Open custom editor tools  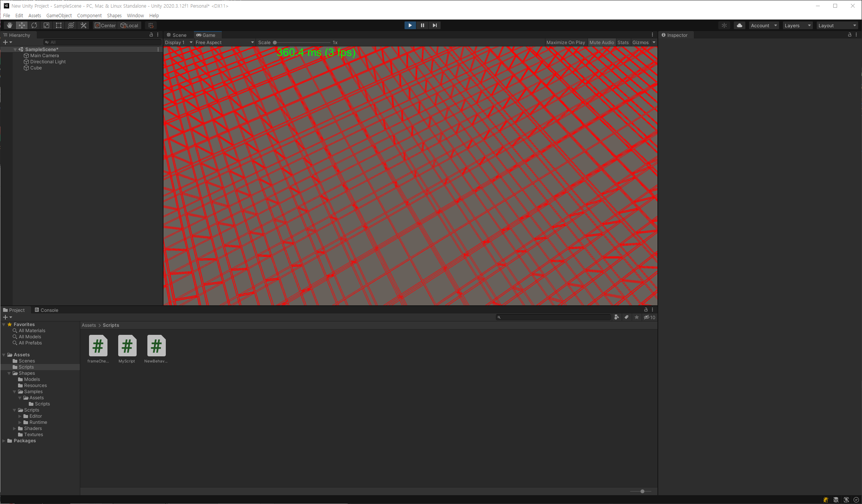coord(83,25)
